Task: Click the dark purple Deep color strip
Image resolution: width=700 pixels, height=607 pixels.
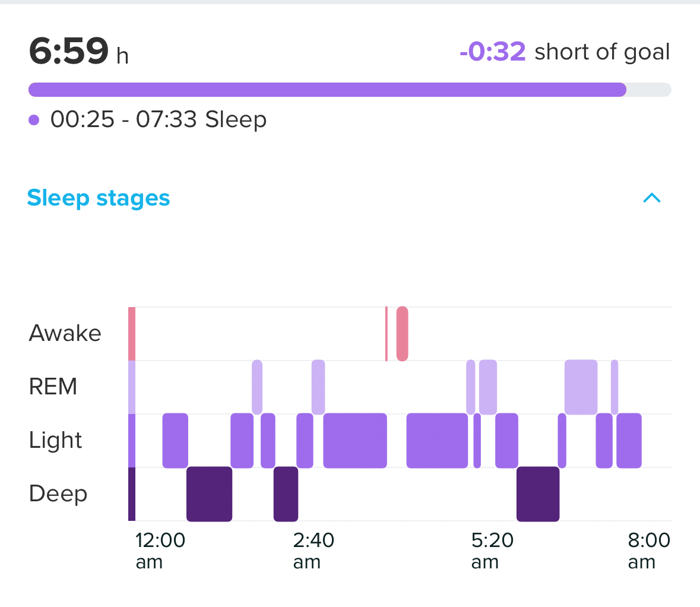Action: click(132, 494)
